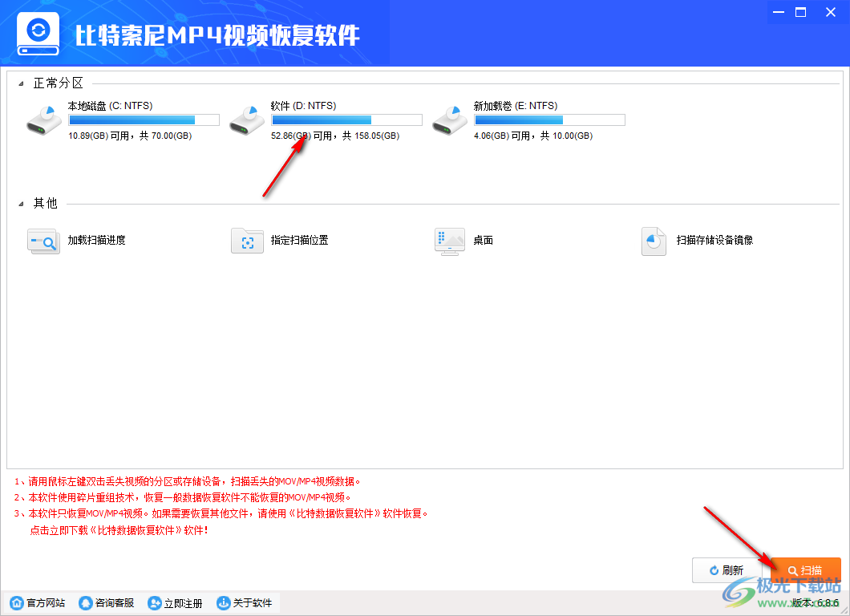Open the 关于软件 about link

pyautogui.click(x=253, y=603)
